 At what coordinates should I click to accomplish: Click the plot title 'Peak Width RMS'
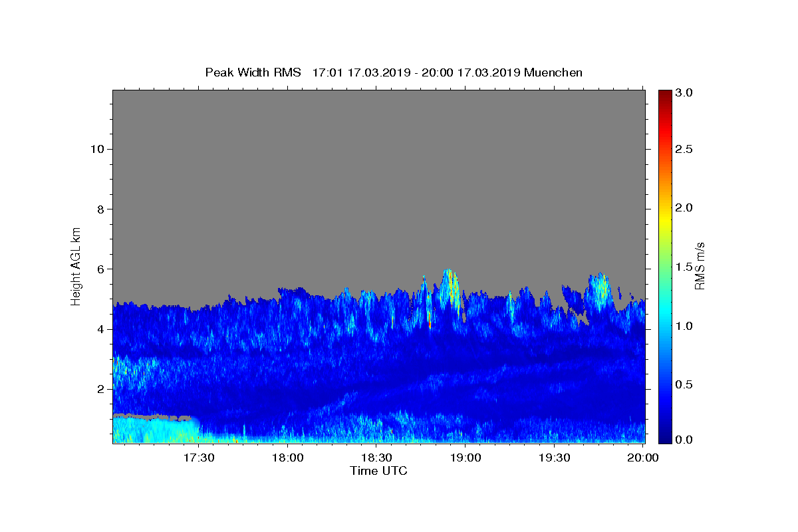253,72
